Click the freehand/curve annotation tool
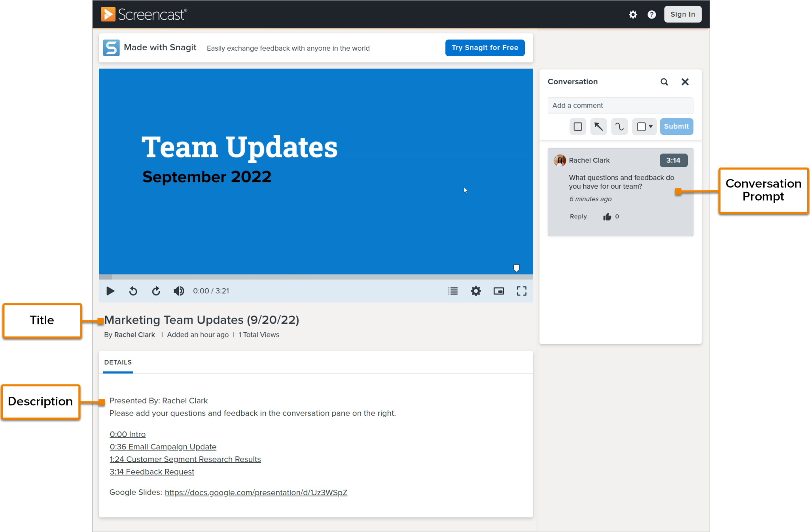The image size is (810, 532). (x=620, y=126)
